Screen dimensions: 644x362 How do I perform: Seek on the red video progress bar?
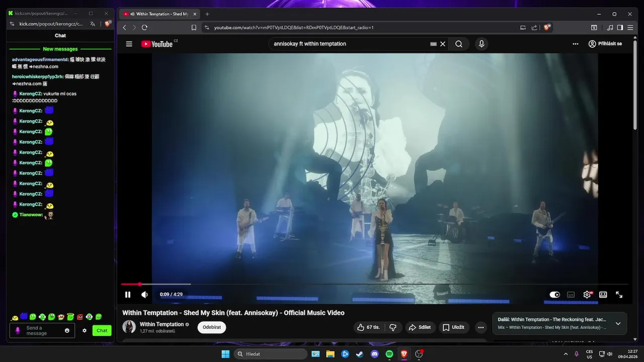[374, 284]
